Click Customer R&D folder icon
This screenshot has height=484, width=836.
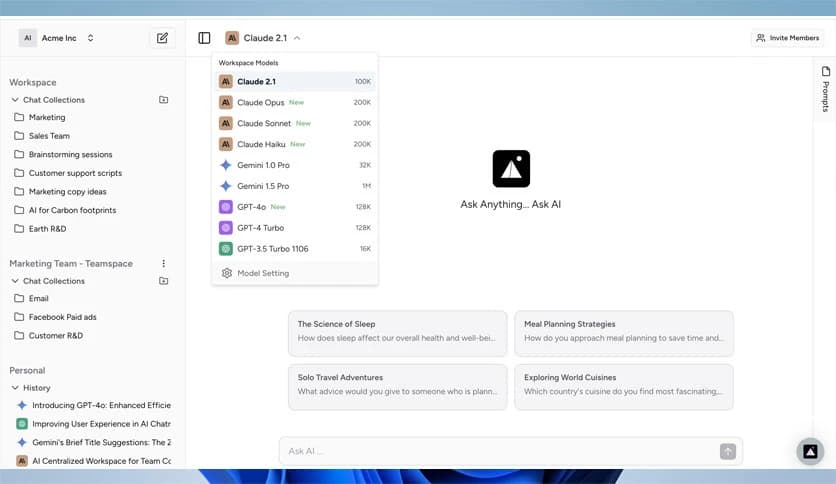point(19,336)
